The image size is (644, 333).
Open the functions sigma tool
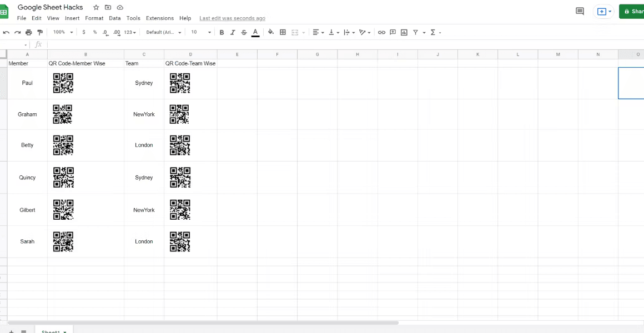pyautogui.click(x=432, y=32)
